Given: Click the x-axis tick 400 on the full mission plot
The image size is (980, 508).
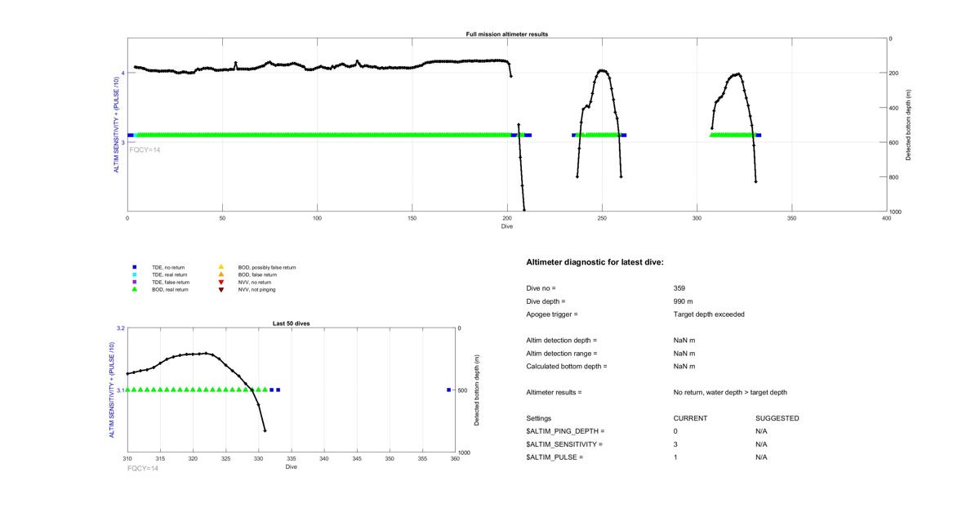Looking at the screenshot, I should (x=887, y=218).
